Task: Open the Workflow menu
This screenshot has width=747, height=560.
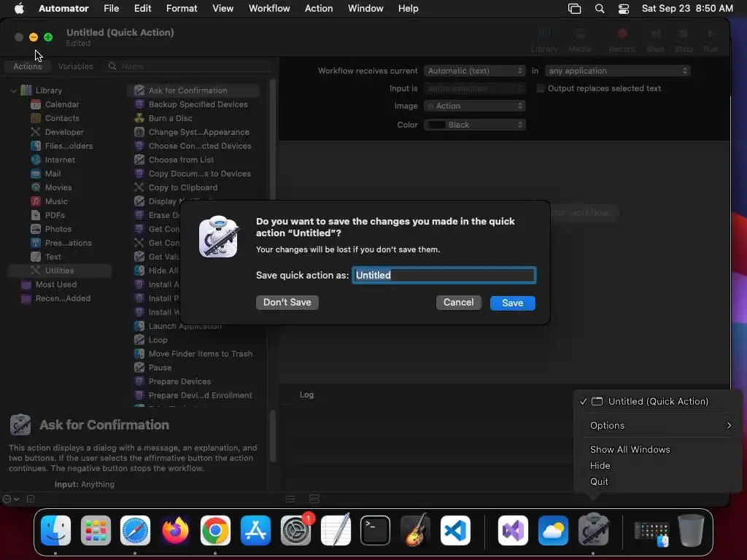Action: (269, 8)
